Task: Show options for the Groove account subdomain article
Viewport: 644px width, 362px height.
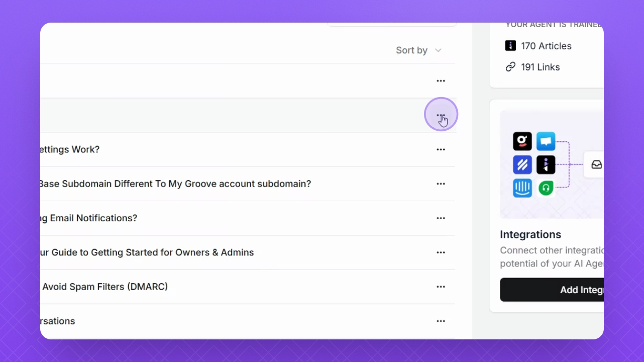Action: pos(441,184)
